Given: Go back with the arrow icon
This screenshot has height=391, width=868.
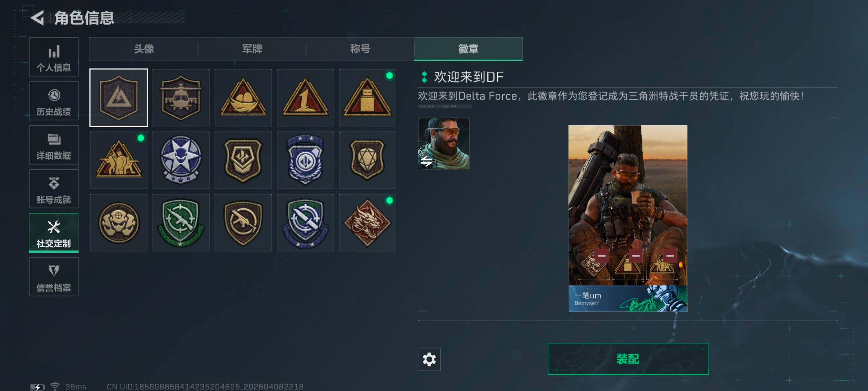Looking at the screenshot, I should [38, 18].
